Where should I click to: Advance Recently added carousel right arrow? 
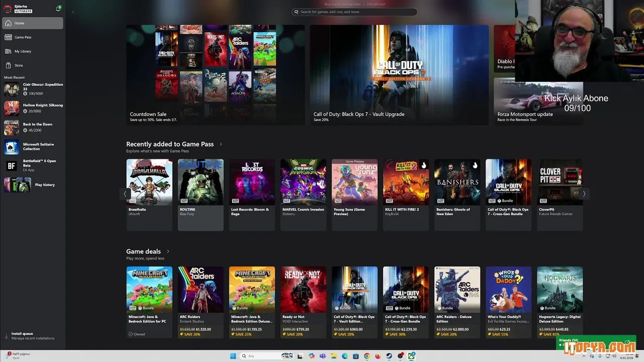[x=584, y=194]
